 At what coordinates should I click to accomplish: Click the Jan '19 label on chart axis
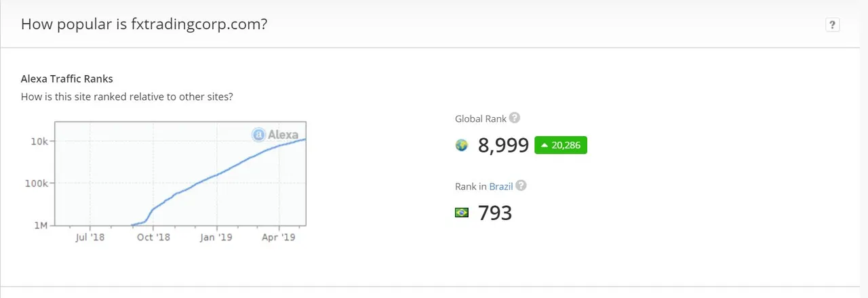click(216, 237)
